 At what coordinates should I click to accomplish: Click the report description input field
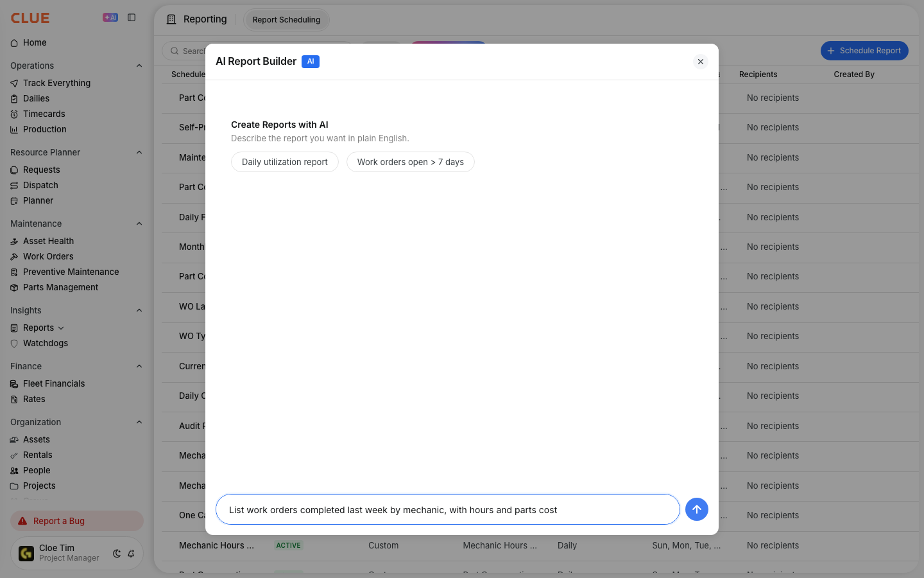click(448, 509)
